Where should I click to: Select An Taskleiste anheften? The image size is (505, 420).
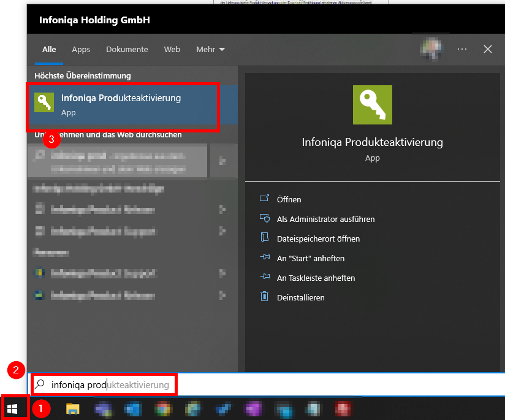point(316,278)
